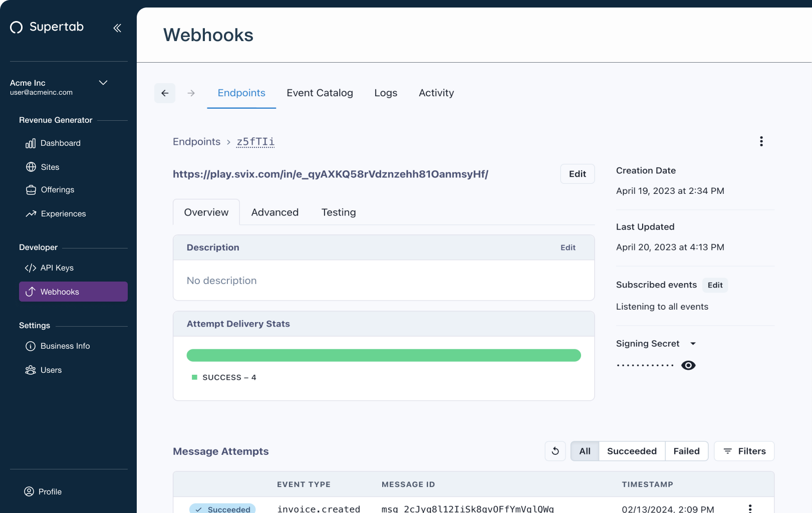Click the green success delivery stats bar
This screenshot has height=513, width=812.
point(384,355)
